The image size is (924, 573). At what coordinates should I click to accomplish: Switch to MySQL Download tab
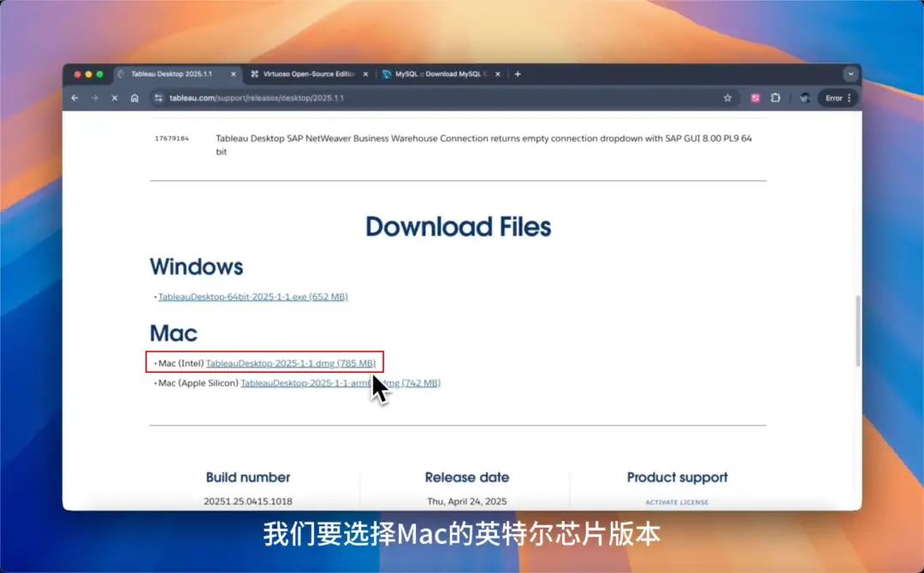tap(441, 74)
